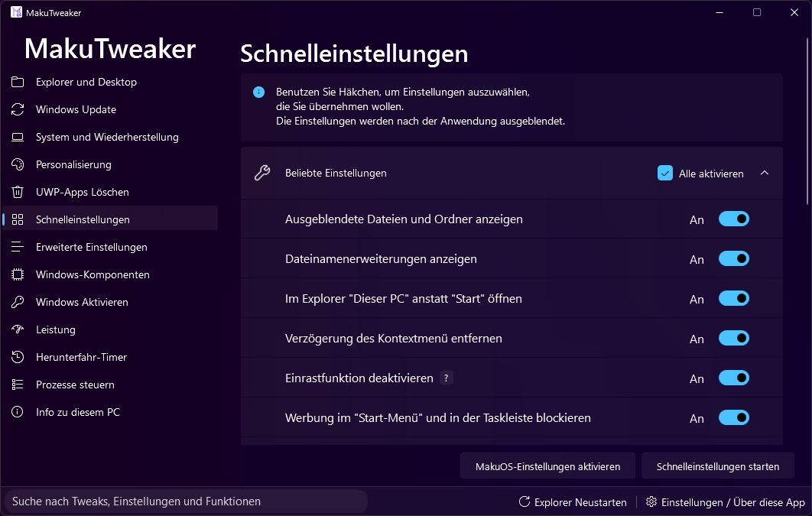Toggle Werbung im Start-Menü blockieren switch
The image size is (812, 516).
point(734,417)
